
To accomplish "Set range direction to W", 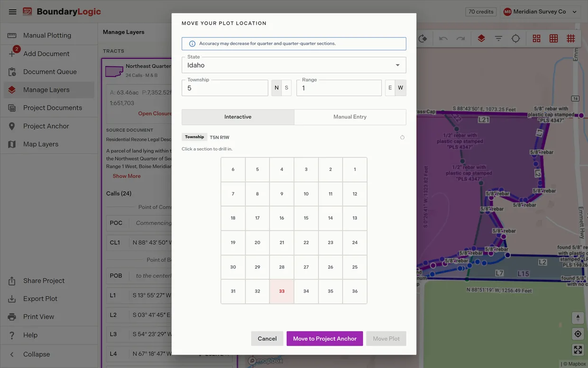I will [x=401, y=88].
